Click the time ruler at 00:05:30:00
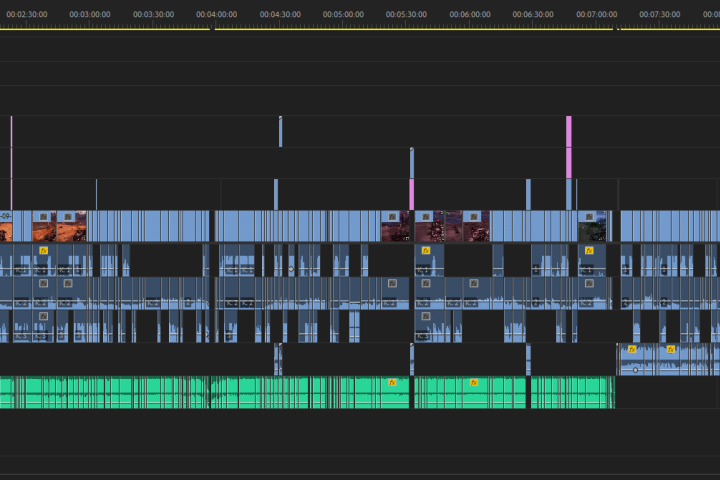The width and height of the screenshot is (720, 480). 406,15
